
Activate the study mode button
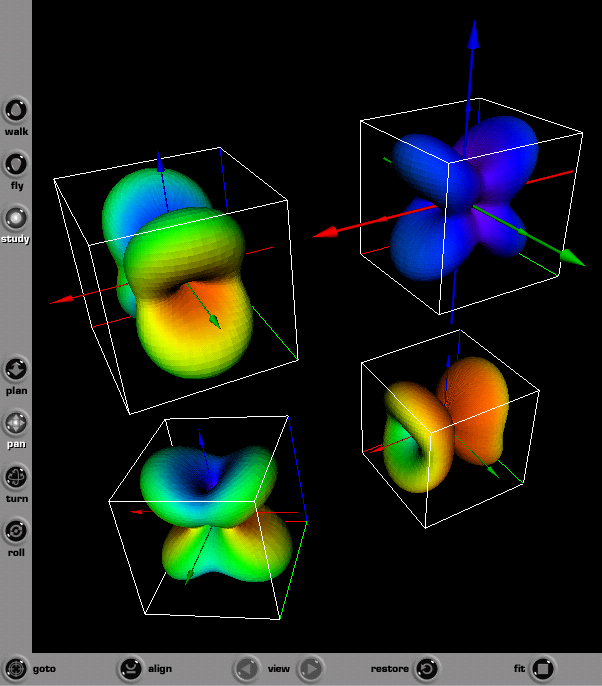16,218
